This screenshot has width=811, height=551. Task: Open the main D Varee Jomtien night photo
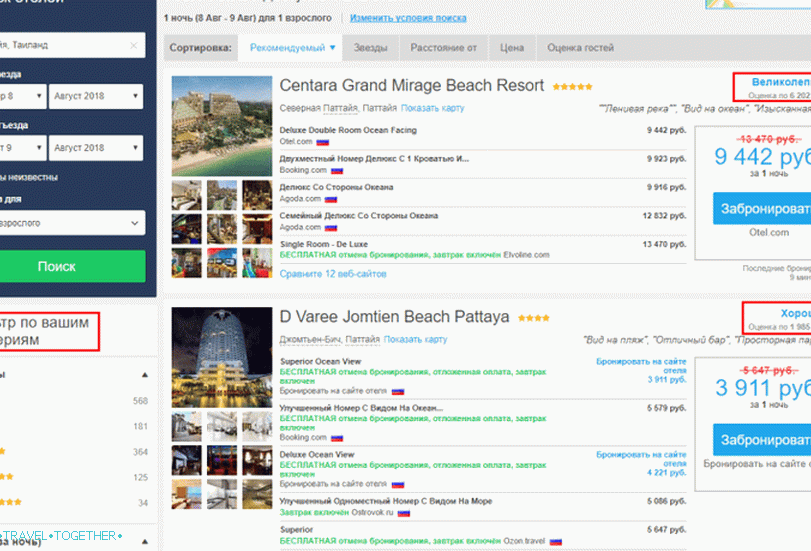[222, 358]
